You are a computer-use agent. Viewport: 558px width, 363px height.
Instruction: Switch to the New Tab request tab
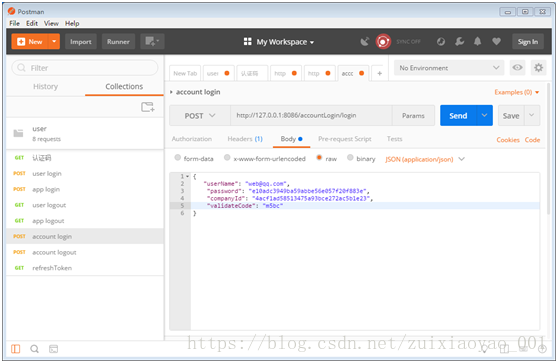pos(185,73)
